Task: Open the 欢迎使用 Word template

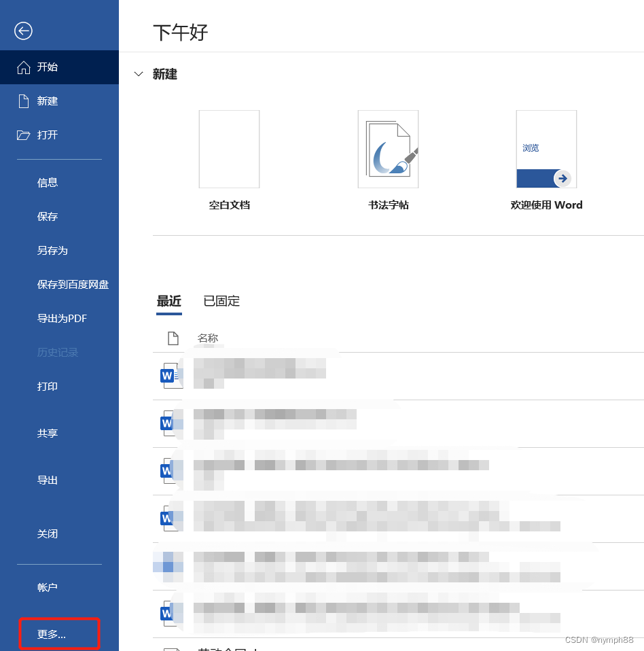Action: (546, 149)
